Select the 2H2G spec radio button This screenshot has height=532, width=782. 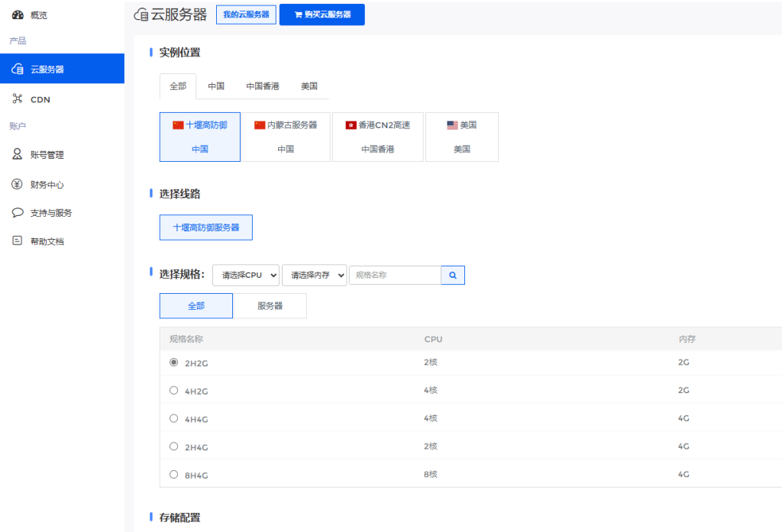tap(174, 363)
